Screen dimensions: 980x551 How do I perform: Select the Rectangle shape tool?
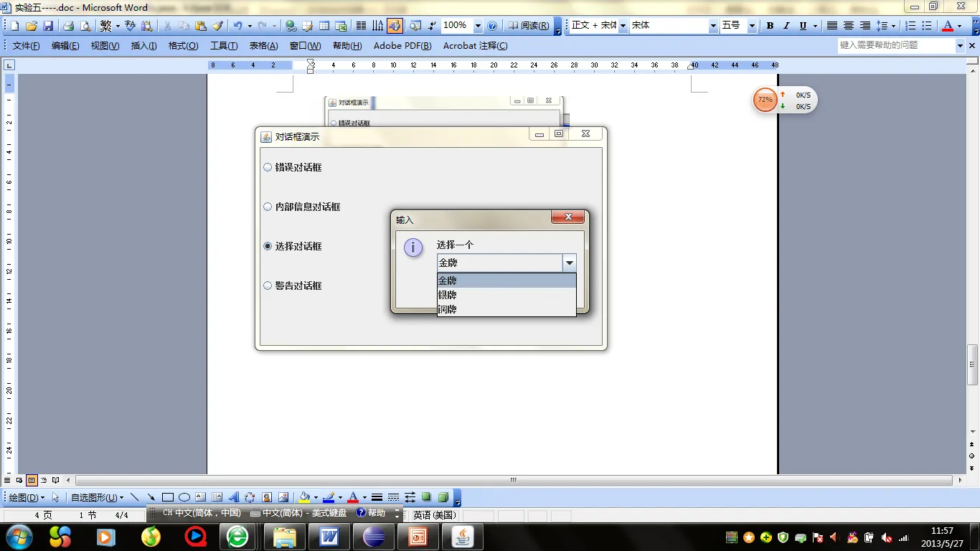pyautogui.click(x=168, y=496)
